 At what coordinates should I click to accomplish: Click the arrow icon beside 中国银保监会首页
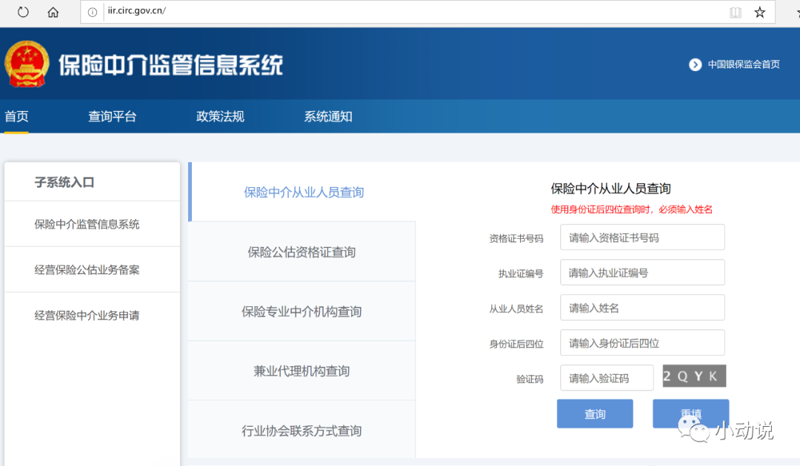pos(695,65)
